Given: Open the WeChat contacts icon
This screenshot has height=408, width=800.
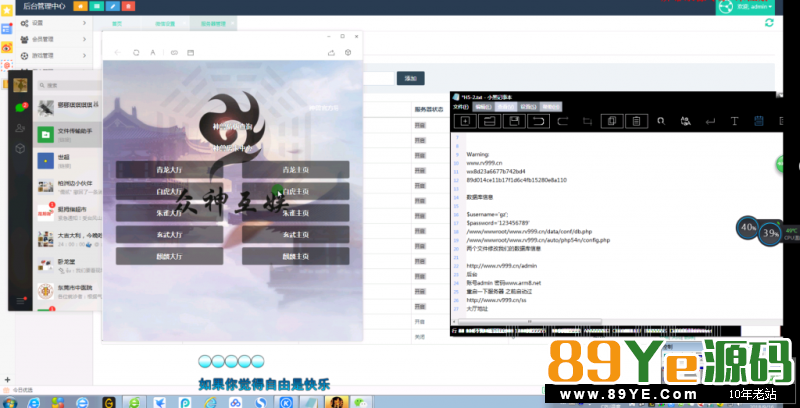Looking at the screenshot, I should click(20, 128).
